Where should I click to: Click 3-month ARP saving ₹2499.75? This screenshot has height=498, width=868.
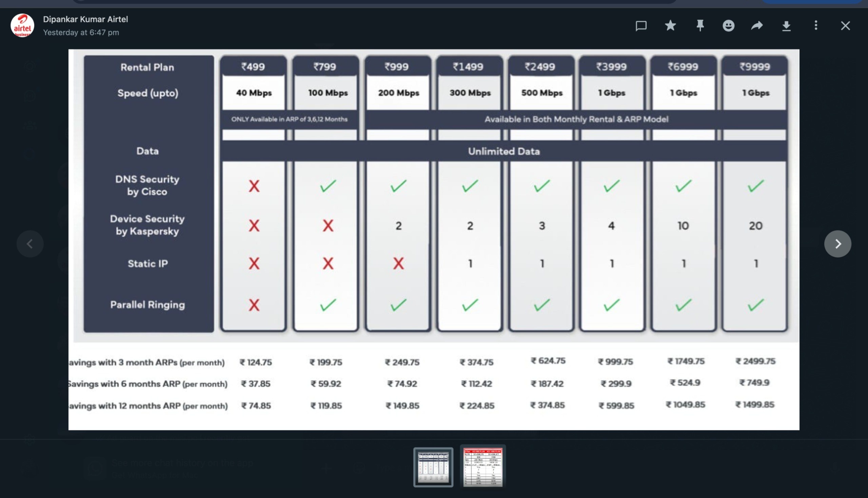coord(755,361)
